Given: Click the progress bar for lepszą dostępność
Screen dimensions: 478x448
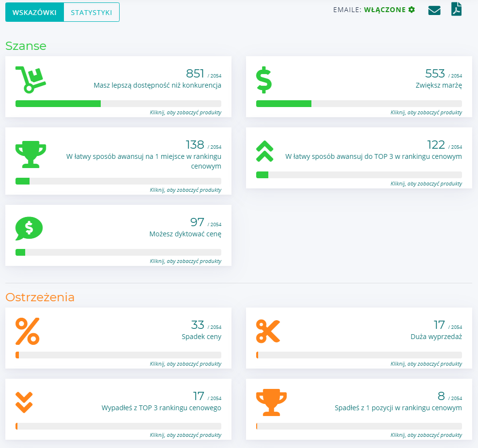Looking at the screenshot, I should (118, 104).
